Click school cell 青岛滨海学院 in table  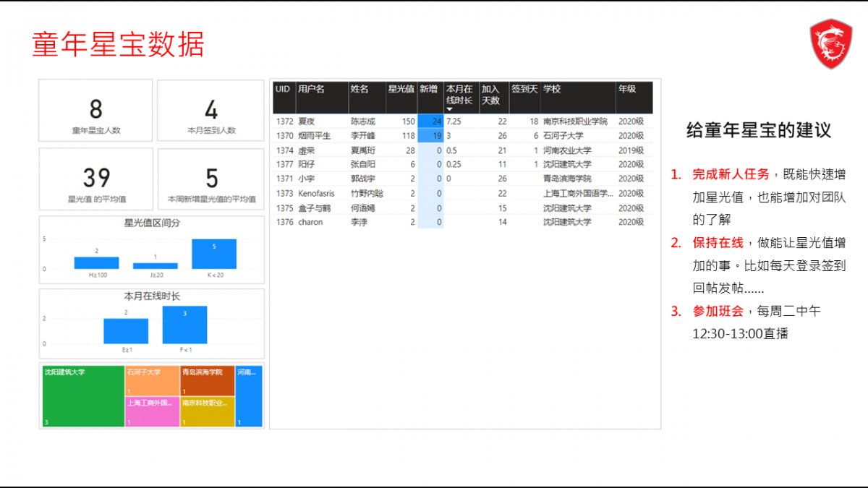coord(567,179)
